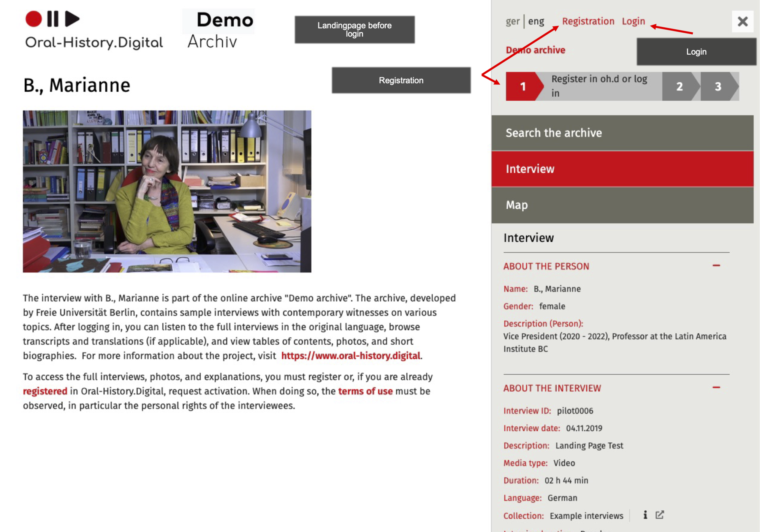Click the Demo Archiv logo

pyautogui.click(x=220, y=30)
